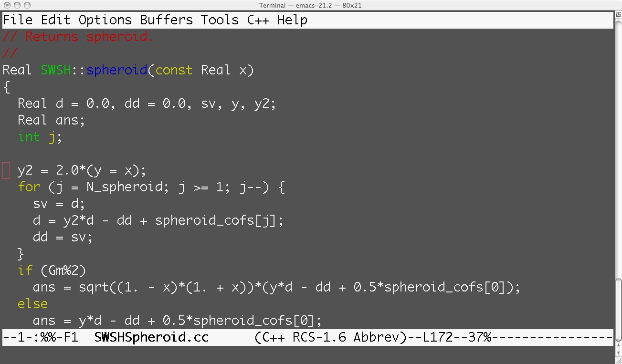Open the File menu
Image resolution: width=622 pixels, height=364 pixels.
pyautogui.click(x=18, y=20)
